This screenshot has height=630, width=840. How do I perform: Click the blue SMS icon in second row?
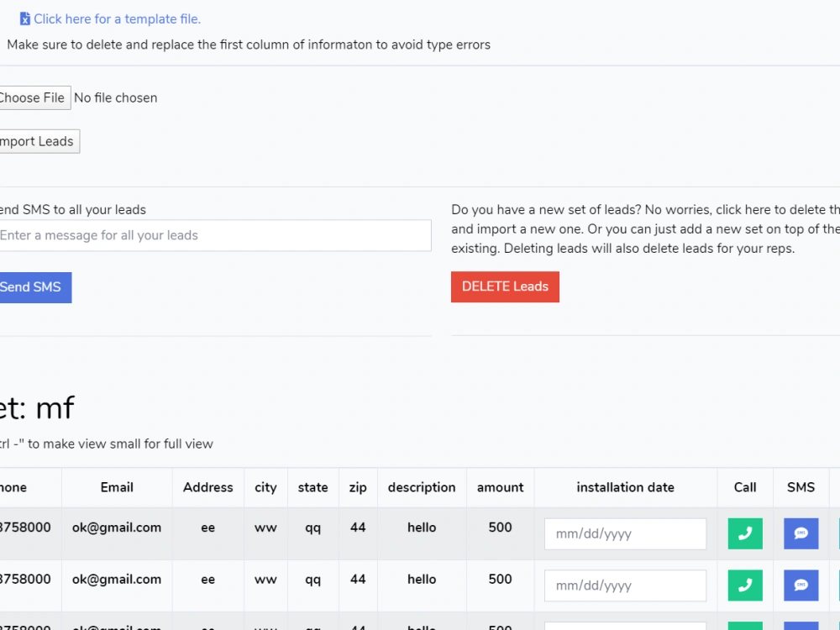tap(801, 585)
